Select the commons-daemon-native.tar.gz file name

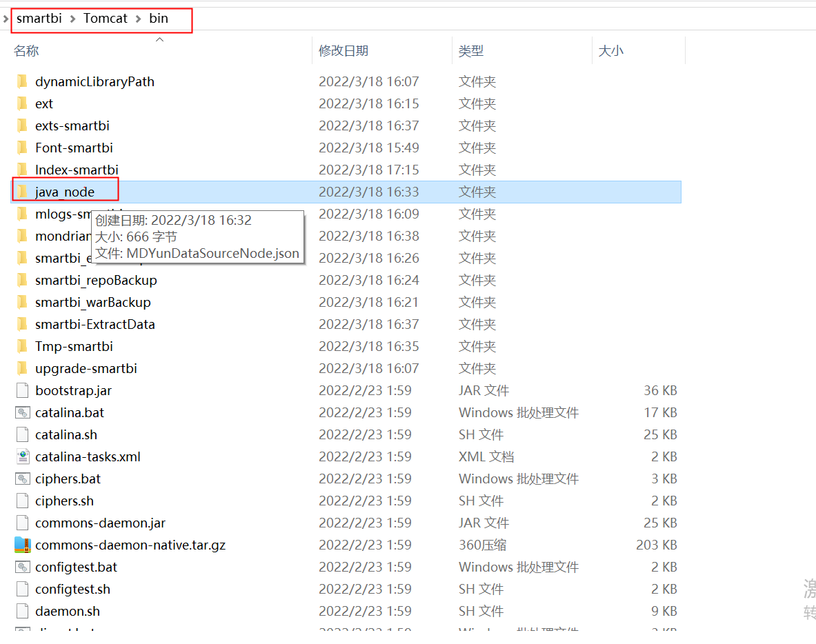(x=130, y=545)
